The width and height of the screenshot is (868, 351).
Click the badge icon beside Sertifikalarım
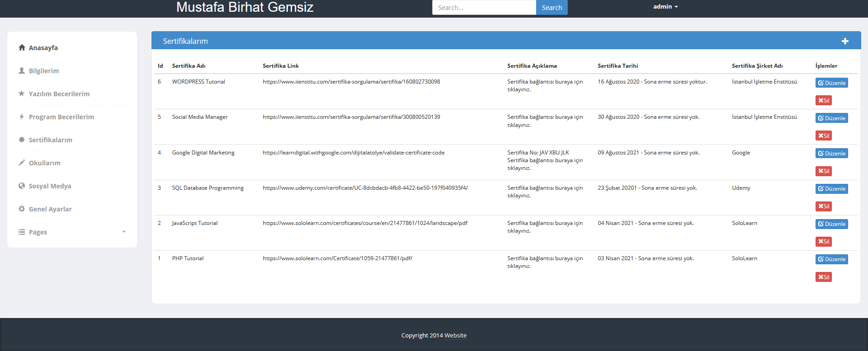coord(22,140)
